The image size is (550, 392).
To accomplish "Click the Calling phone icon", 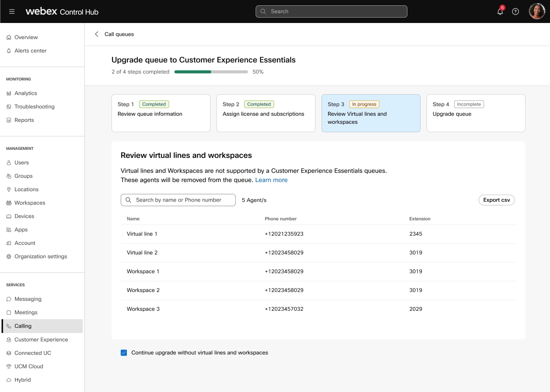I will [9, 326].
